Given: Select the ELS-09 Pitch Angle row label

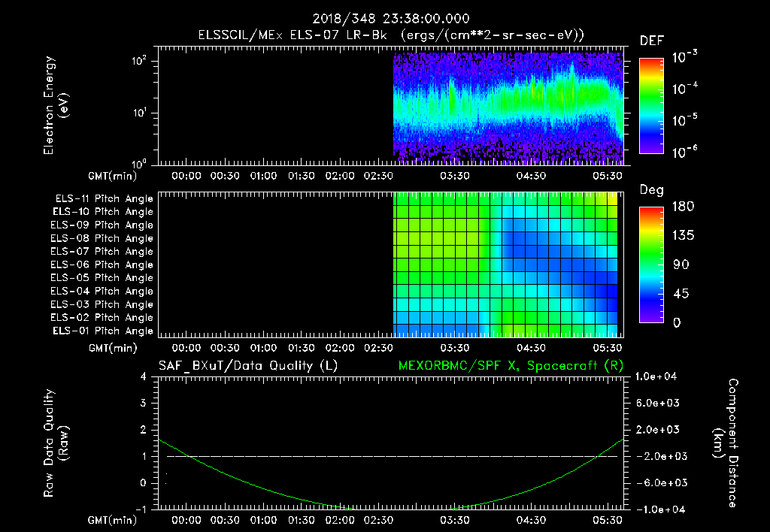Looking at the screenshot, I should (x=102, y=225).
